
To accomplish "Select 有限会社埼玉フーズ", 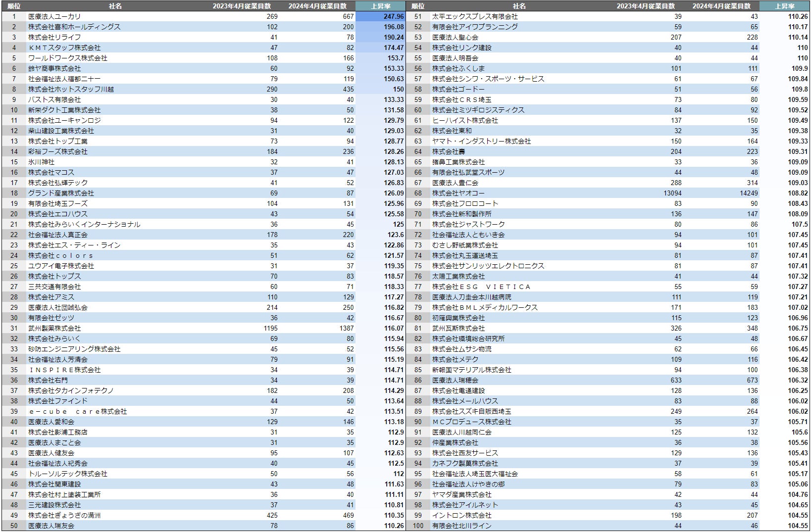I will [x=58, y=203].
